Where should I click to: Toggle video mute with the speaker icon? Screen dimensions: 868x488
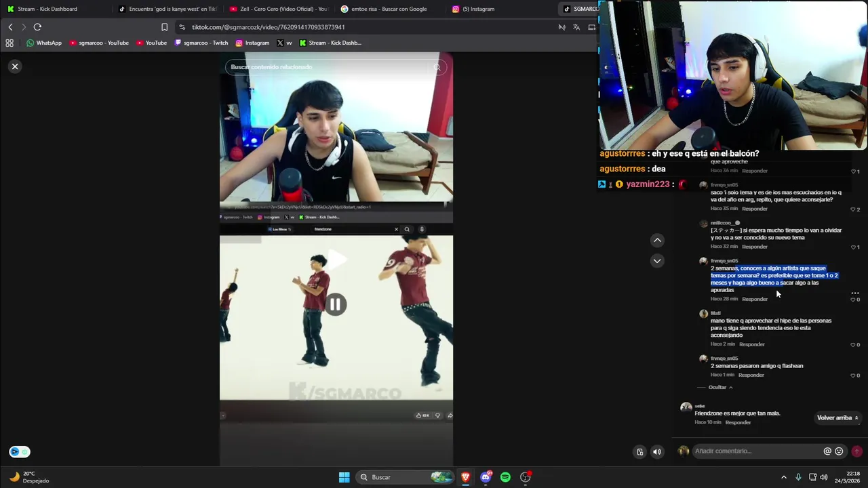point(656,452)
